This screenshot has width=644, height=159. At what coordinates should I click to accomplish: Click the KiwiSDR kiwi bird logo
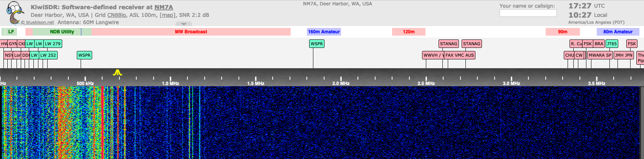click(15, 12)
